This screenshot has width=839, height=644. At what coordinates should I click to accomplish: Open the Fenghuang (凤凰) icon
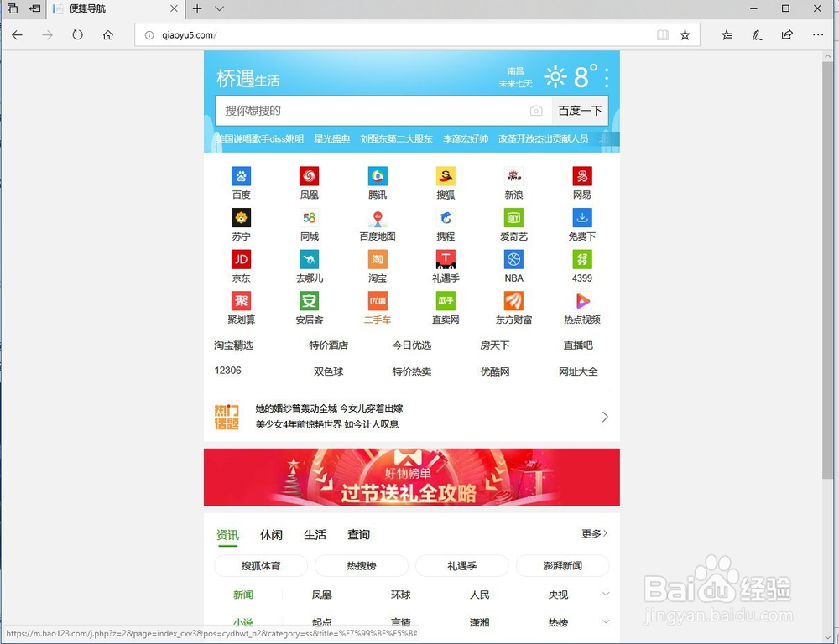[x=310, y=176]
